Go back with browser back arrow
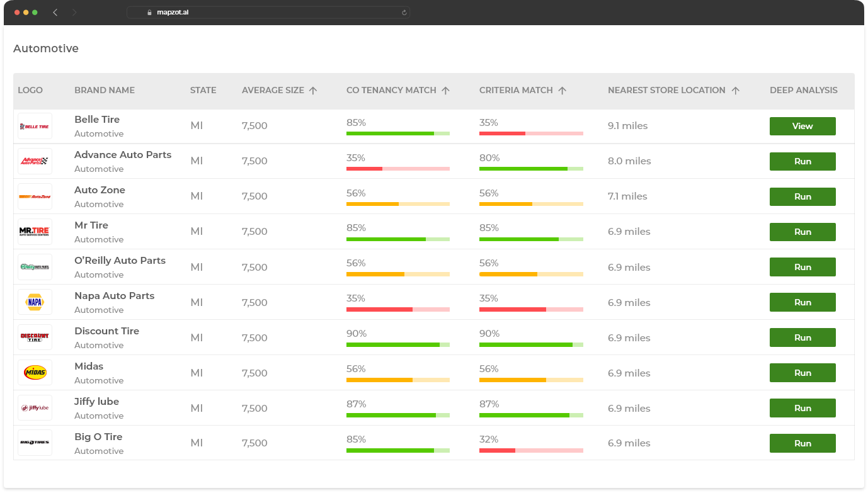The height and width of the screenshot is (493, 868). point(55,12)
